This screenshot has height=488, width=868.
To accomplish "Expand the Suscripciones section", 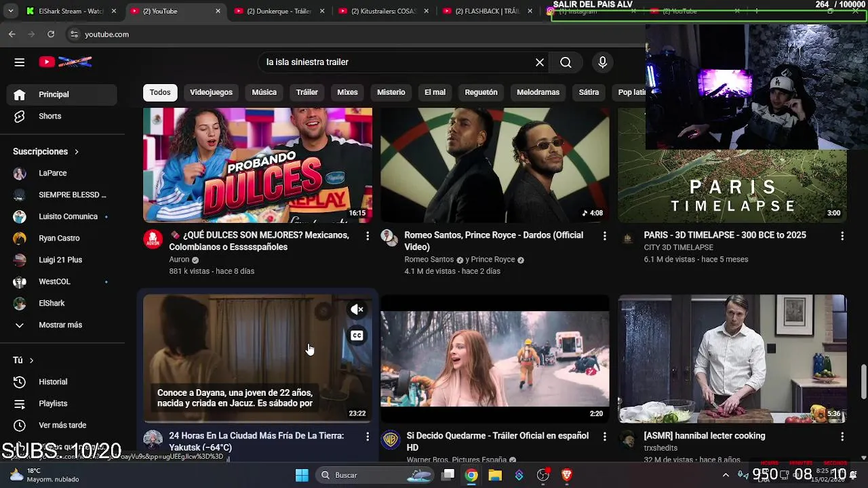I will [x=46, y=151].
